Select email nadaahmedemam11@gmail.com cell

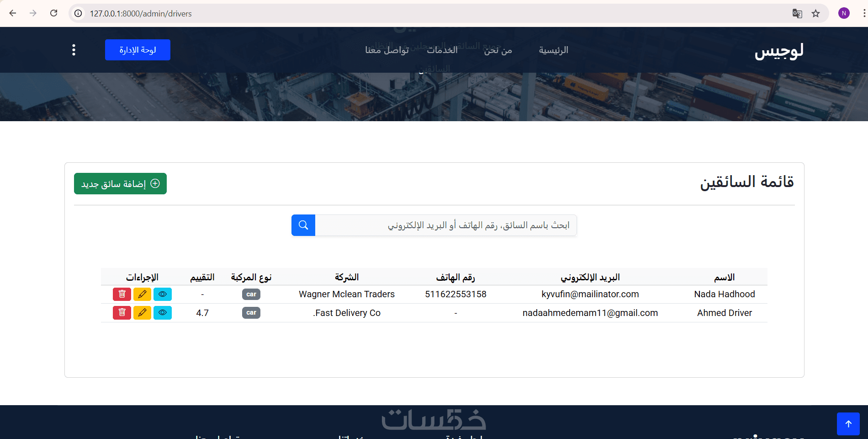[590, 313]
